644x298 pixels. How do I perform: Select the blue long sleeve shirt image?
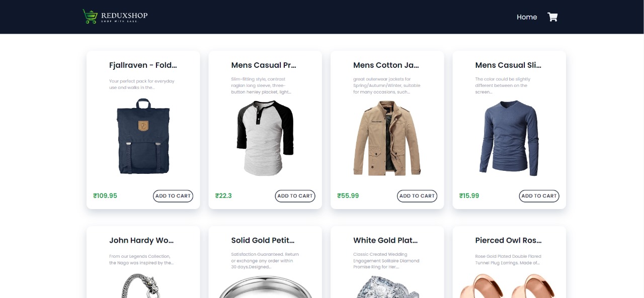click(x=509, y=138)
